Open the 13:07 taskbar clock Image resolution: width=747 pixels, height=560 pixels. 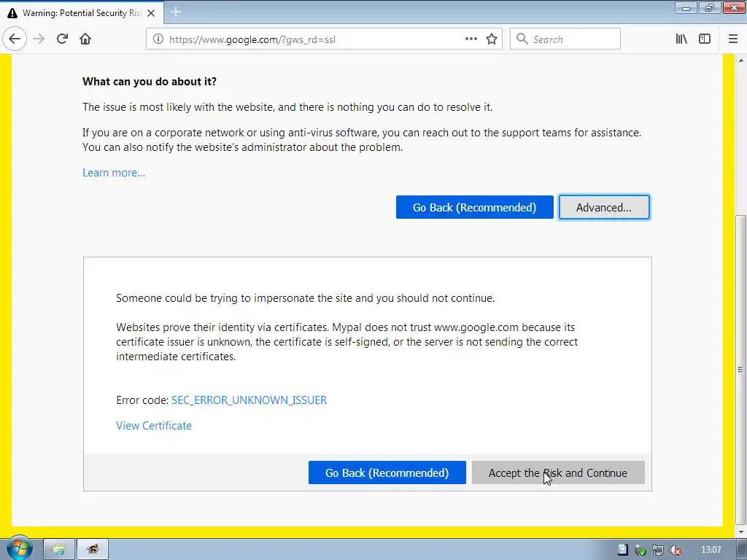coord(711,550)
